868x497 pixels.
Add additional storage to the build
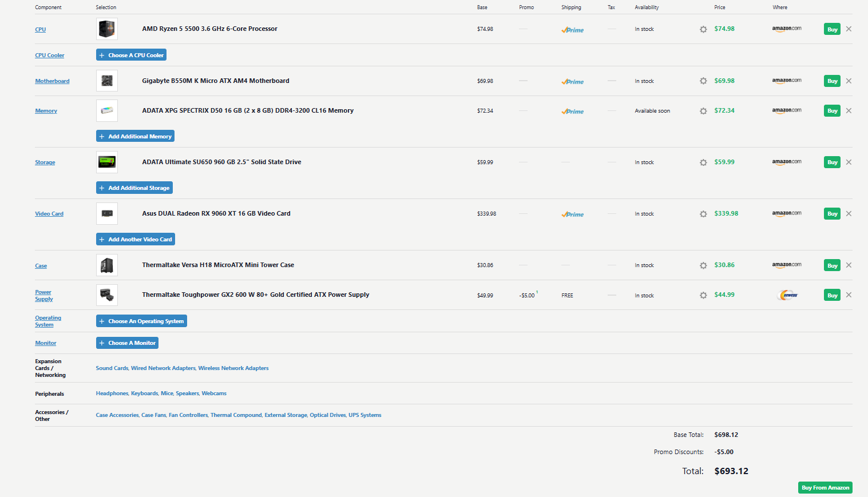pos(134,188)
